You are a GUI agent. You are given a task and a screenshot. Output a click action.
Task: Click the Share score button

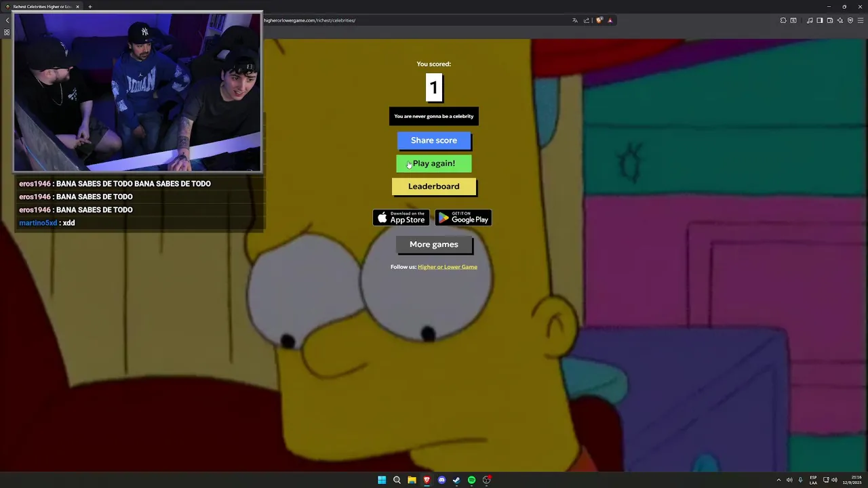[x=434, y=140]
